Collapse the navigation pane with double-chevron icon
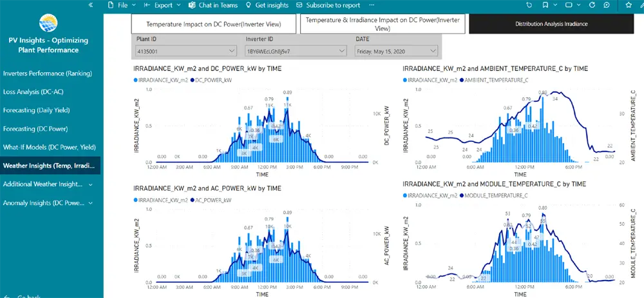 (x=91, y=5)
